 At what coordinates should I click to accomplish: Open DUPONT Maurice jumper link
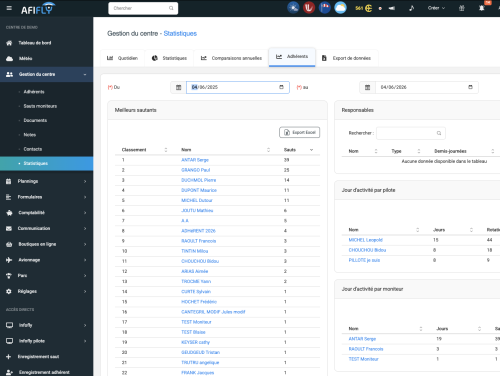pyautogui.click(x=199, y=190)
